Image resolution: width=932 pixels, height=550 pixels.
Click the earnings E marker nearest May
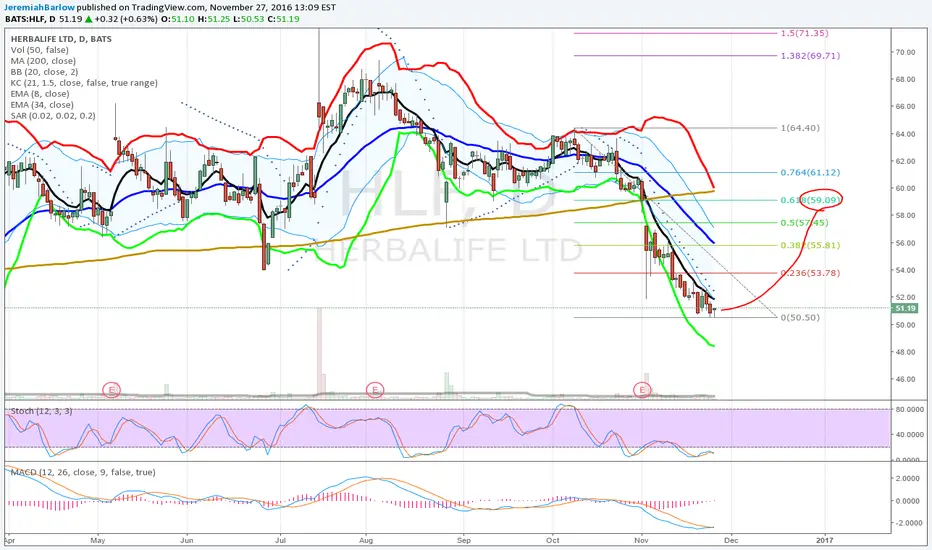(x=111, y=390)
